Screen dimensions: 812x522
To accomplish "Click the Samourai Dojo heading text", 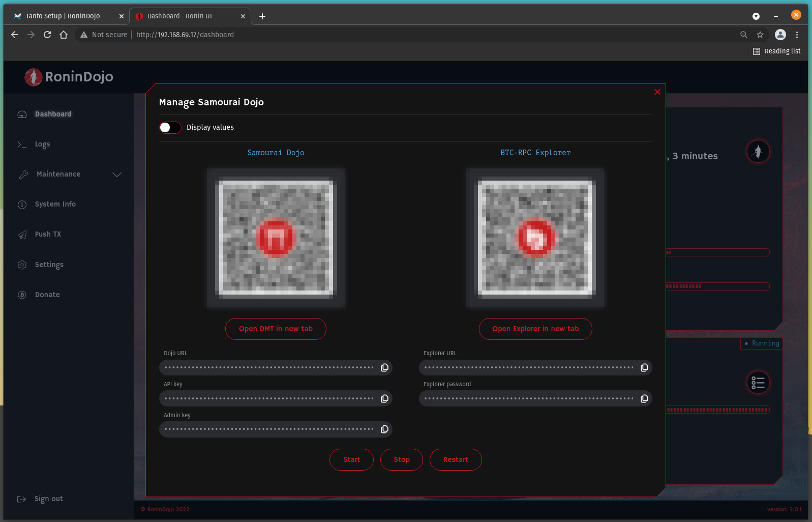I will coord(276,153).
